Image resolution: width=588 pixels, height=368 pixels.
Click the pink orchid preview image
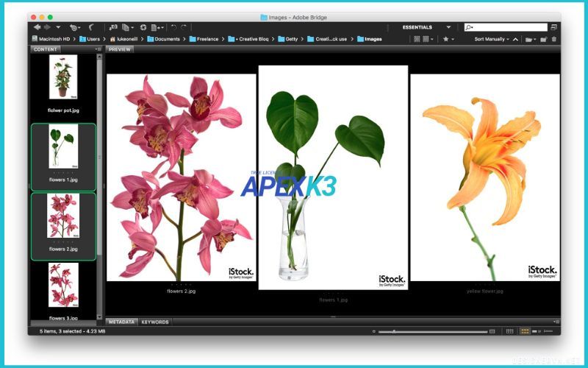(x=181, y=177)
